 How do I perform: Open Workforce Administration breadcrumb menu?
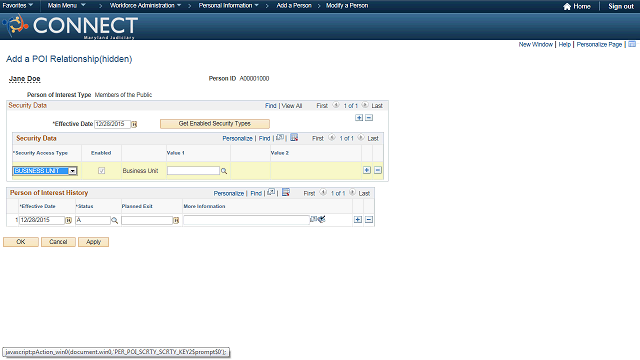coord(145,5)
